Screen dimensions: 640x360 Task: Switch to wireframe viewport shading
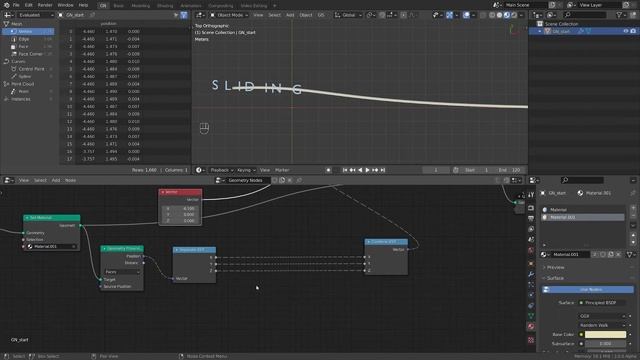(x=492, y=15)
